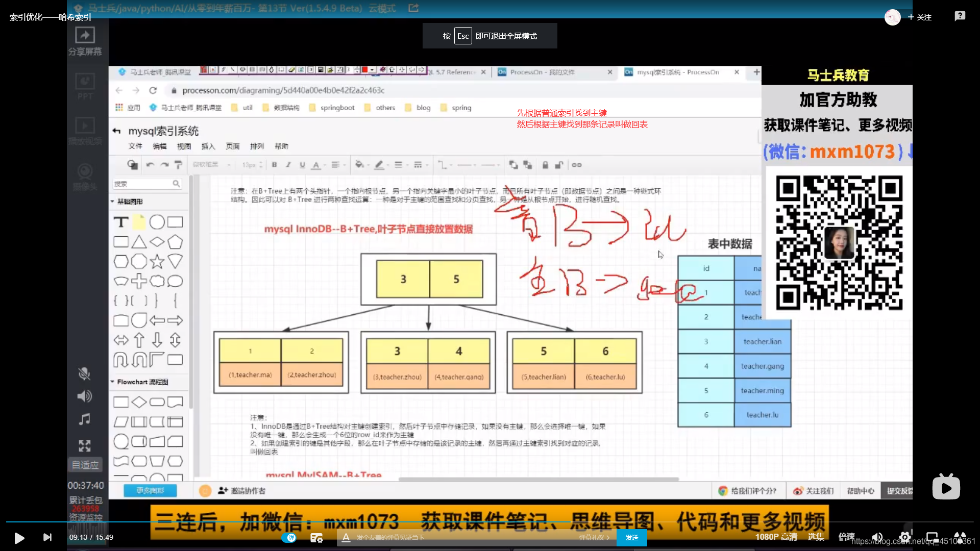Click the music note icon in sidebar

pos(84,419)
